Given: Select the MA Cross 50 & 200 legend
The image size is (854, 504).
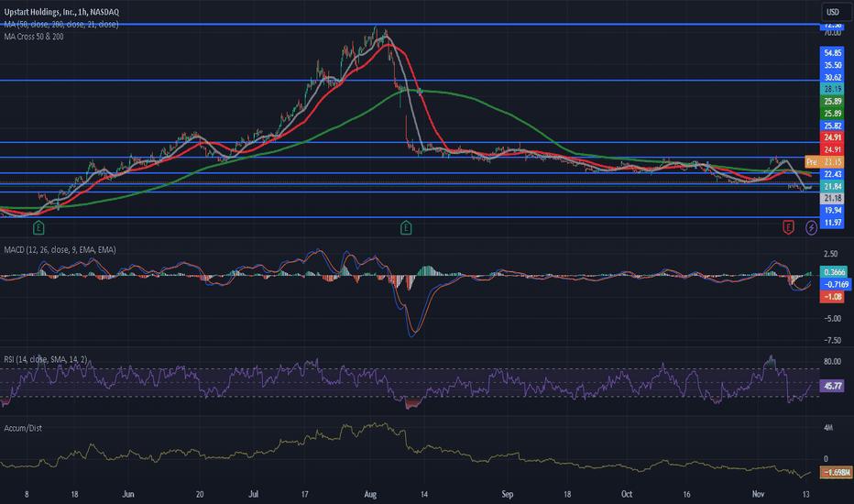Looking at the screenshot, I should point(34,37).
